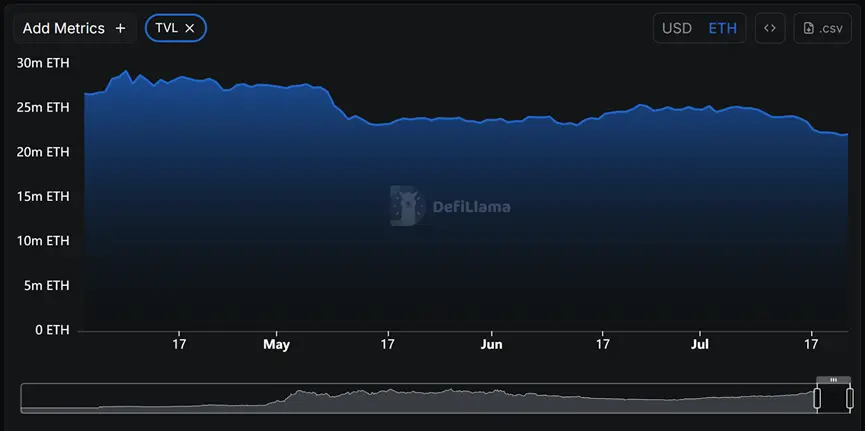Image resolution: width=865 pixels, height=431 pixels.
Task: Click the TVL metric label
Action: click(165, 28)
